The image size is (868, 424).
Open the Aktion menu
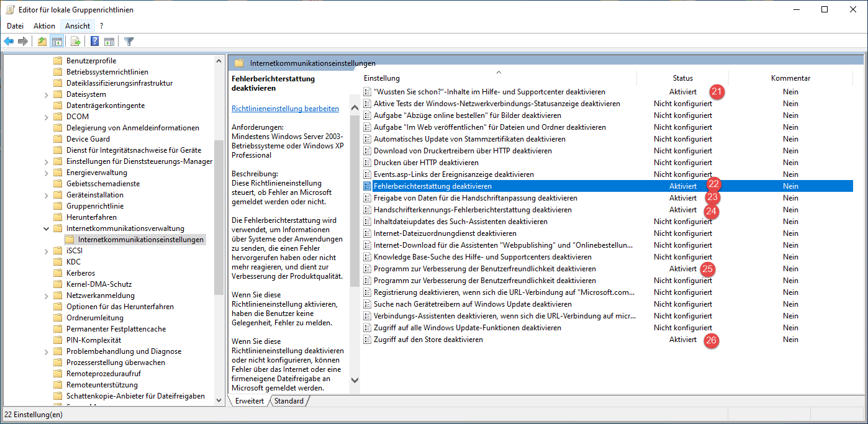tap(44, 25)
